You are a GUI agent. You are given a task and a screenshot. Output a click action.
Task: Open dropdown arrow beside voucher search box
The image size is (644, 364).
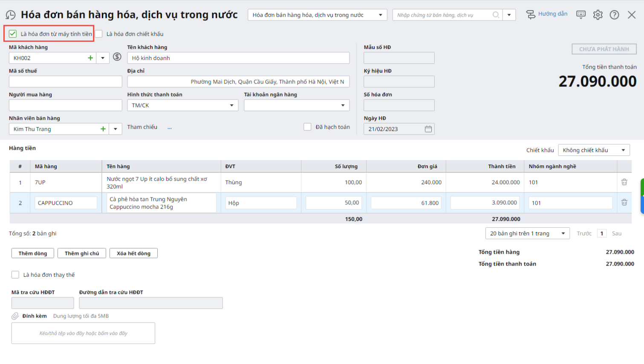[x=509, y=15]
